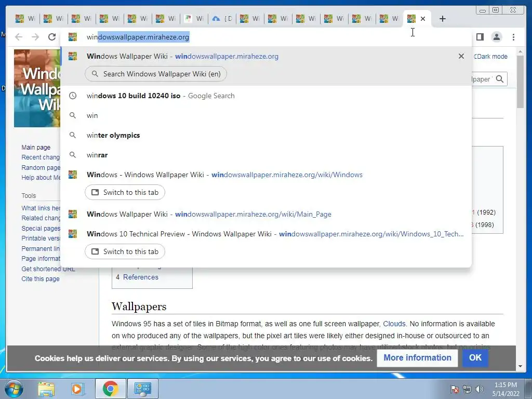Image resolution: width=532 pixels, height=399 pixels.
Task: Switch to the second browser tab
Action: 54,19
